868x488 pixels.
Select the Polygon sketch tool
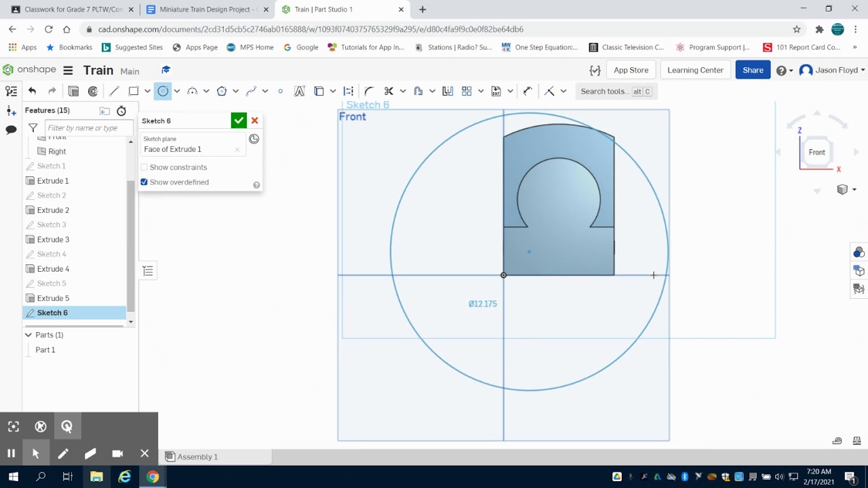click(221, 91)
